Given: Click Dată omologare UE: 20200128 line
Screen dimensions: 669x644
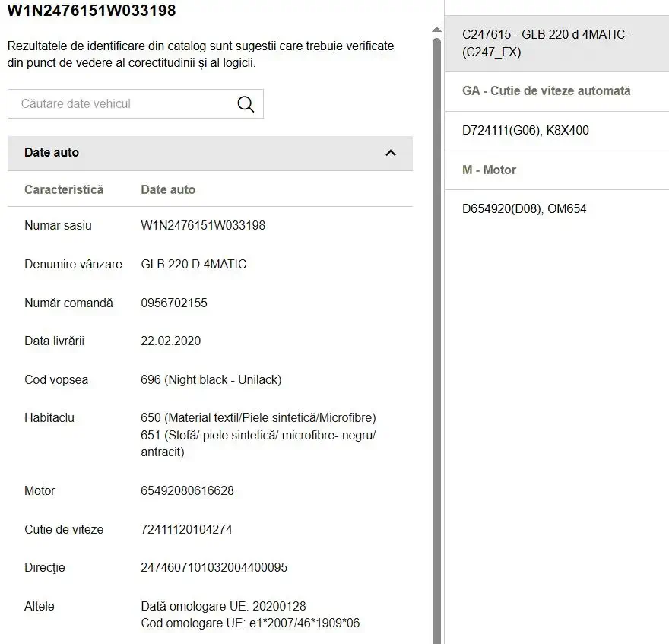Looking at the screenshot, I should tap(224, 607).
